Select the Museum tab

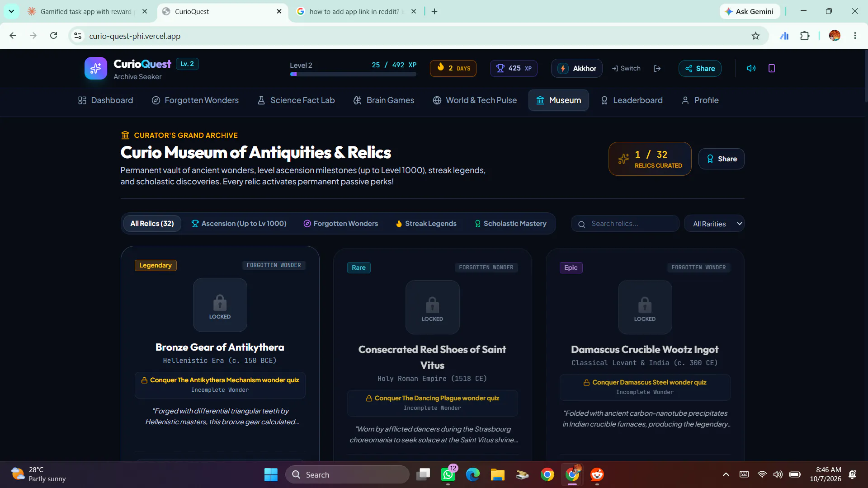point(558,100)
